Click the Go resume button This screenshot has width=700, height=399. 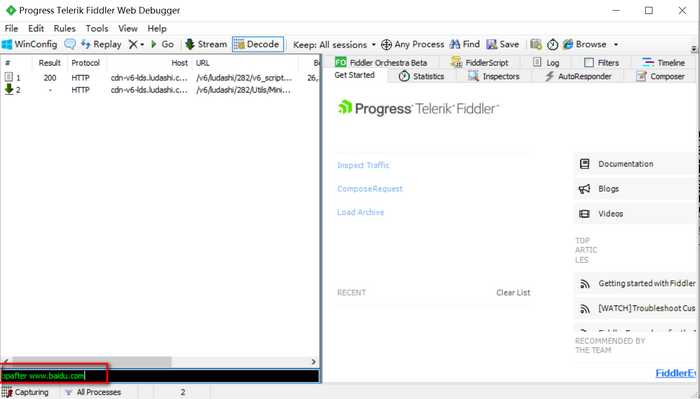[162, 44]
